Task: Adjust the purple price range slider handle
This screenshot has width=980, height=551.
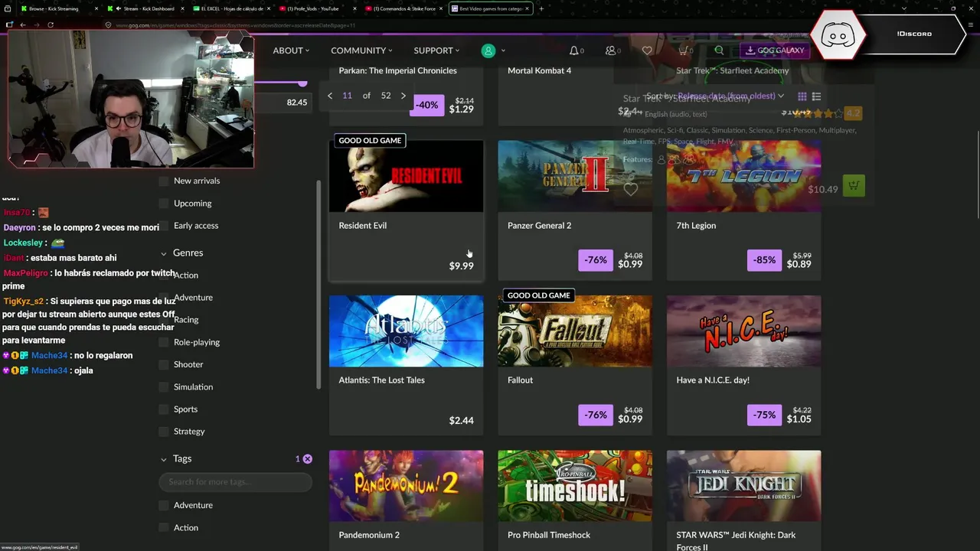Action: pos(302,83)
